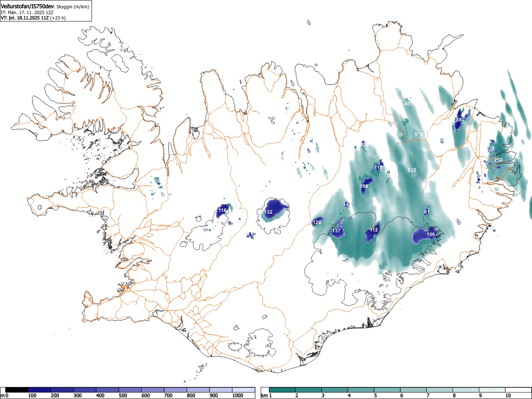Click the black 0–100 m legend swatch

[x=17, y=390]
